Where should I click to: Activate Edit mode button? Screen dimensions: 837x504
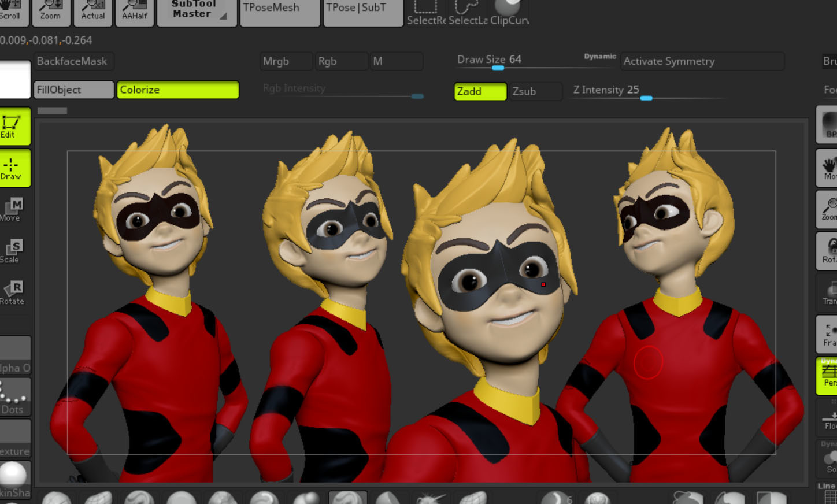14,126
